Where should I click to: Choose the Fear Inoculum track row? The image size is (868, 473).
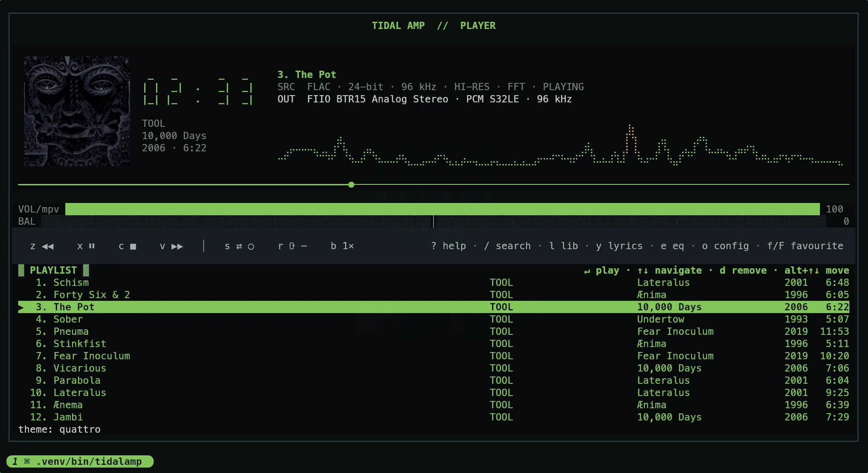[x=434, y=356]
